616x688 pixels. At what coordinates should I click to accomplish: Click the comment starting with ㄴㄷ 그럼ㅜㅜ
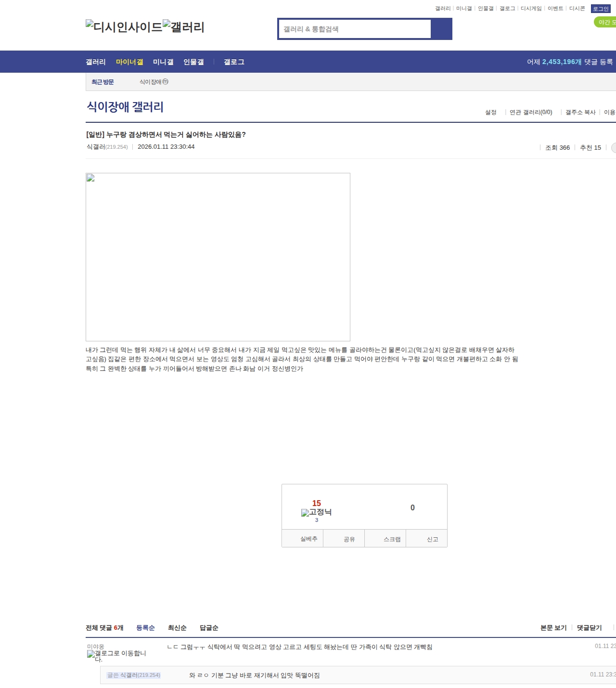coord(299,647)
